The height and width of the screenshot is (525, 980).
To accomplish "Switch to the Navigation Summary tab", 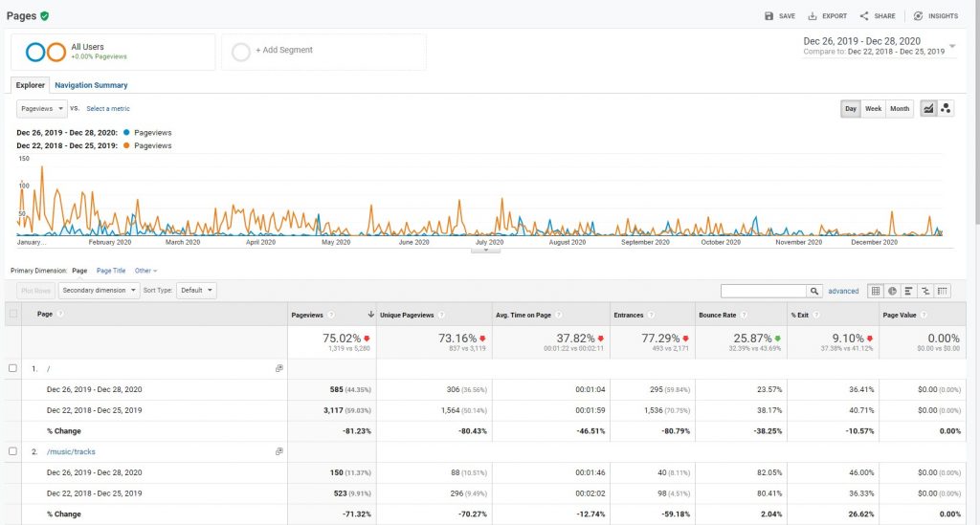I will [x=91, y=85].
